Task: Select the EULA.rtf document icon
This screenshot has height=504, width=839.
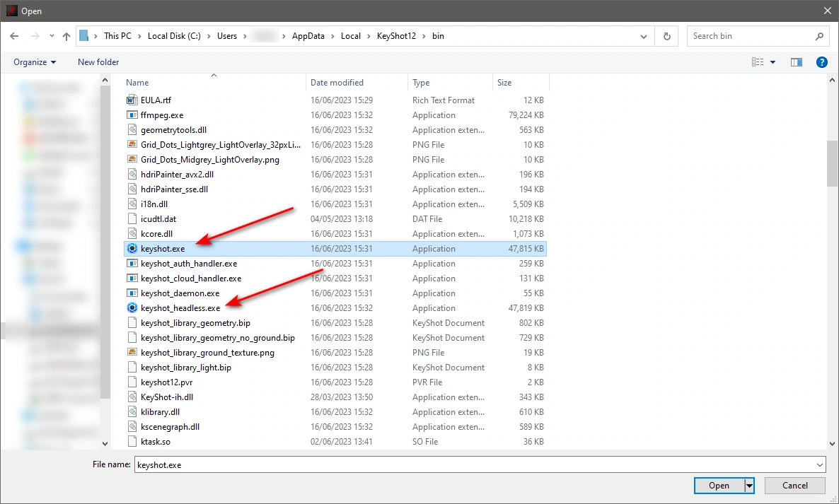Action: coord(132,100)
